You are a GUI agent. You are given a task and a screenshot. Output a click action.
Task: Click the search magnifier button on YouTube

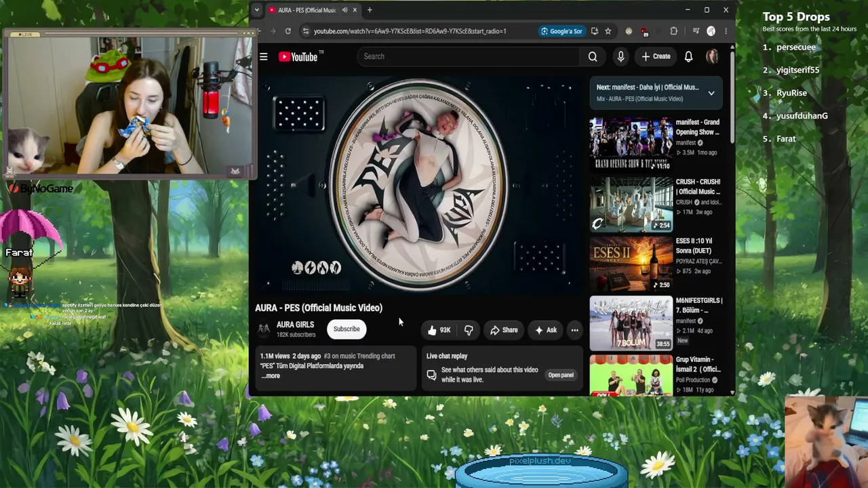tap(593, 57)
